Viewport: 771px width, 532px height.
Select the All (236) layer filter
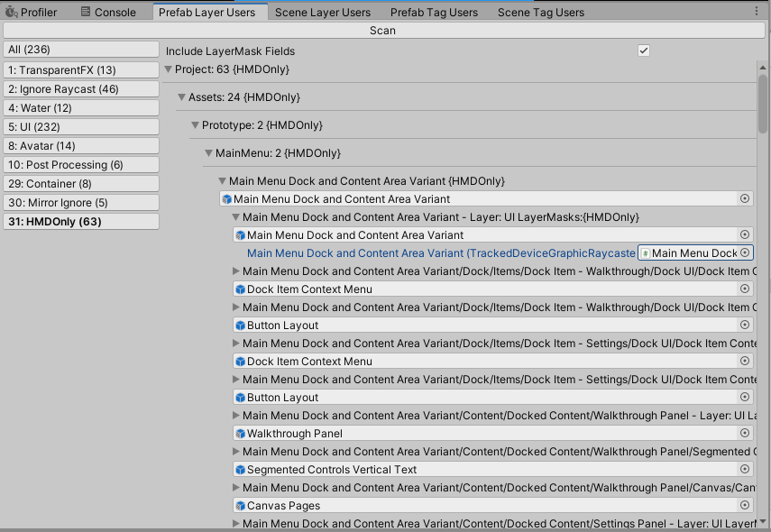point(81,50)
